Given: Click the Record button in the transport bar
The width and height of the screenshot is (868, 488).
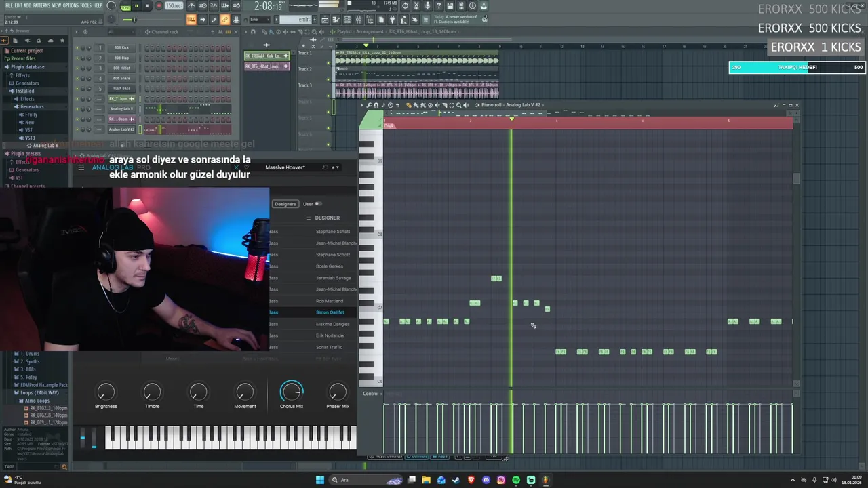Looking at the screenshot, I should tap(159, 5).
